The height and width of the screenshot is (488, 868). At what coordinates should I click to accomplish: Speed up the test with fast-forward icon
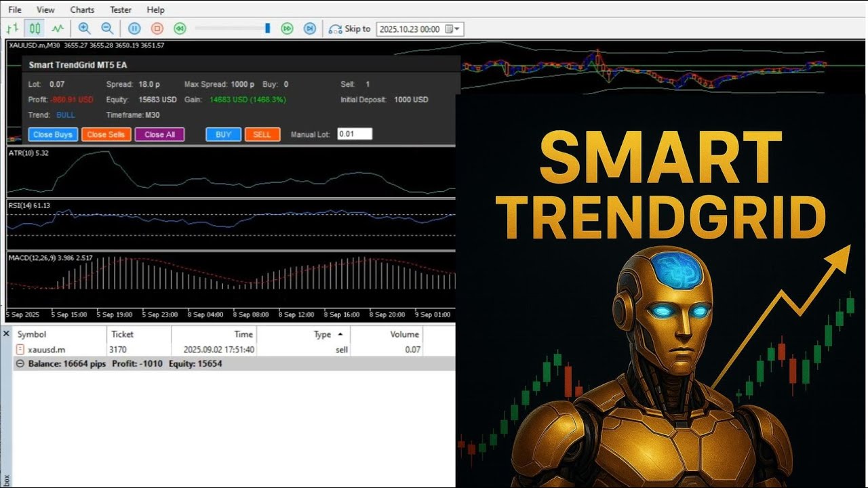pyautogui.click(x=287, y=28)
